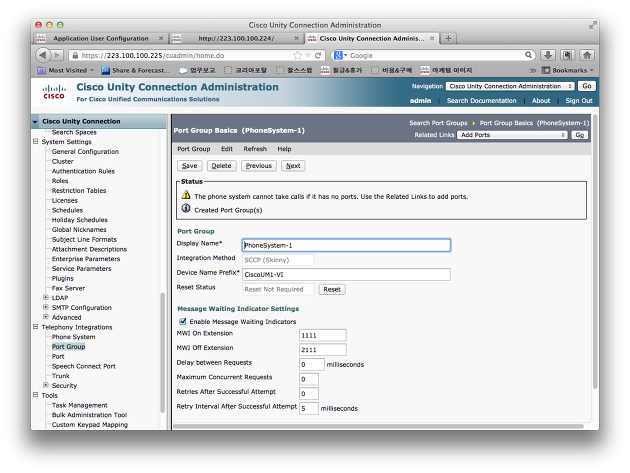This screenshot has width=630, height=473.
Task: Switch to Application User Configuration tab
Action: point(101,39)
